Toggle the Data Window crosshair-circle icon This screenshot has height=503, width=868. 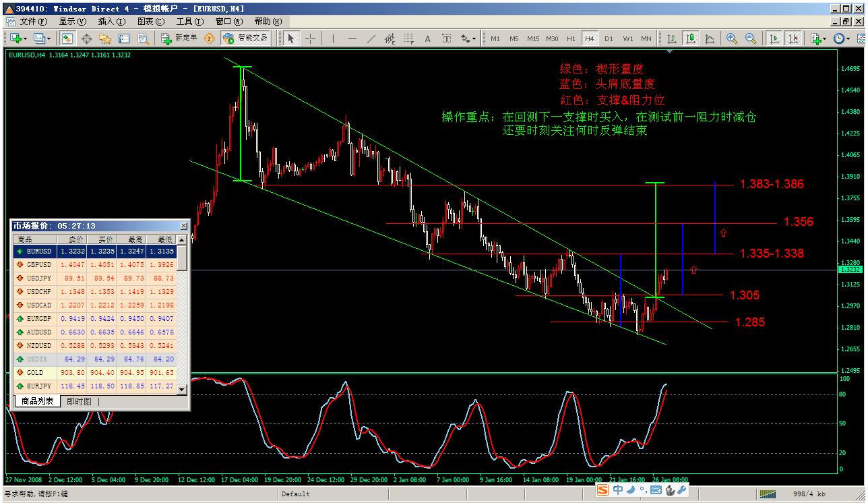point(87,38)
